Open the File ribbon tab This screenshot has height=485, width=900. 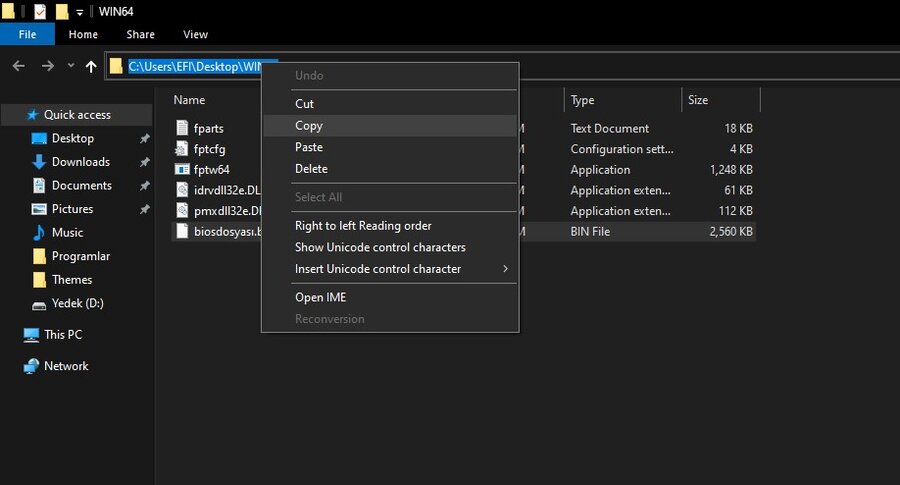click(x=27, y=34)
